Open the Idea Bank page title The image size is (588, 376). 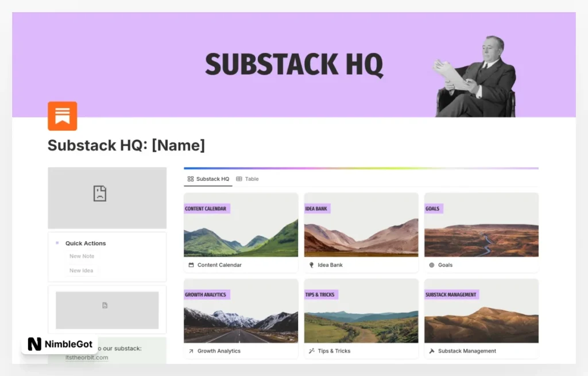330,265
